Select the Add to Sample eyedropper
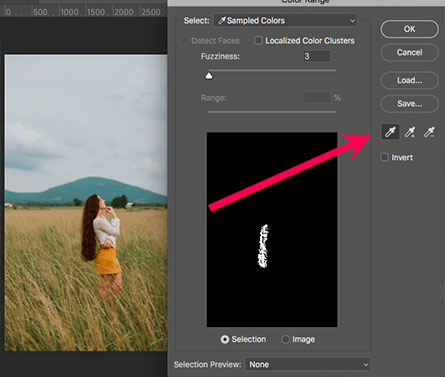This screenshot has height=377, width=445. (410, 132)
